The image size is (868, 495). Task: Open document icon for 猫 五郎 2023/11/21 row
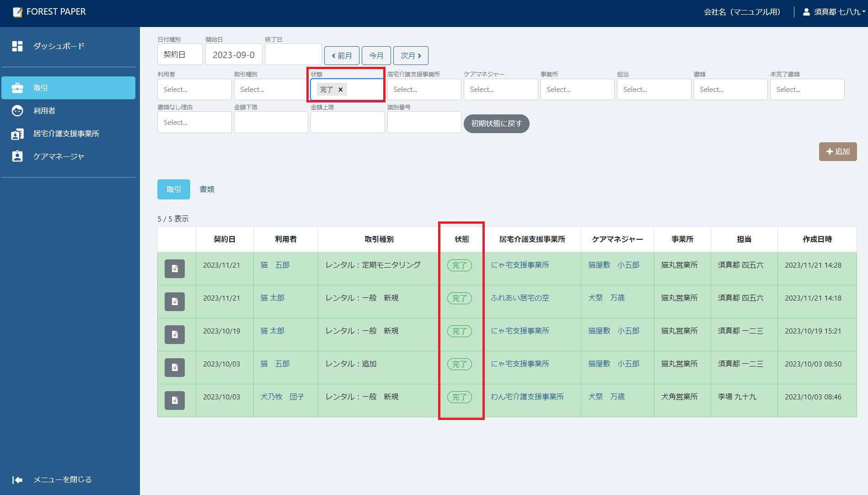(175, 269)
